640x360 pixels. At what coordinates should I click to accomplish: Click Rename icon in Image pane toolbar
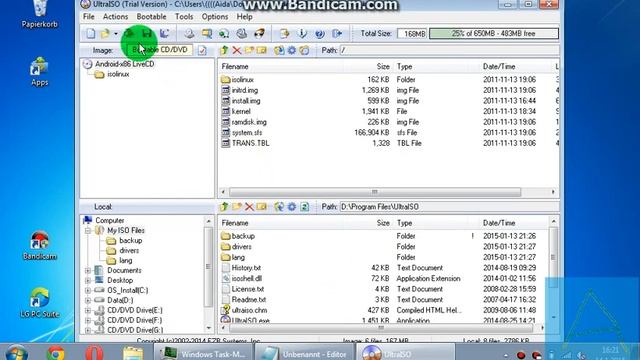[x=262, y=50]
